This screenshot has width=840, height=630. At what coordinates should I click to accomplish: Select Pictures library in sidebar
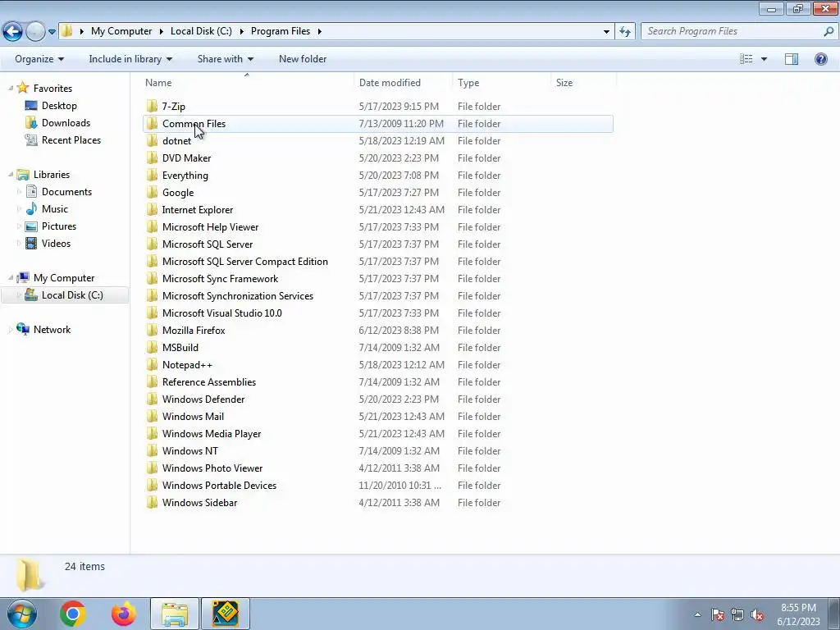pos(51,226)
